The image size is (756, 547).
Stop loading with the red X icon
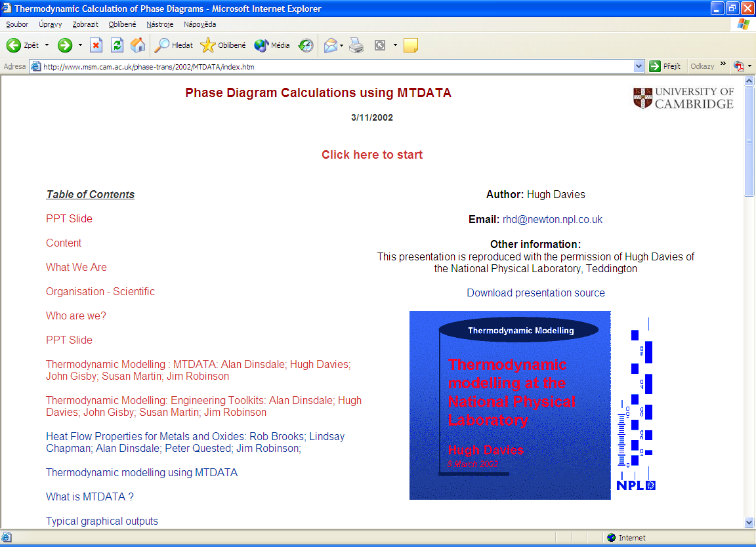(96, 45)
